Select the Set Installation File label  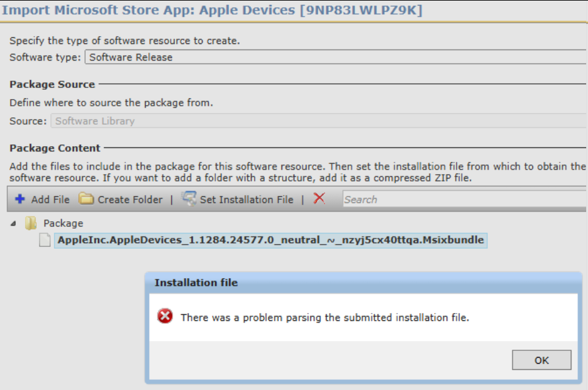(246, 200)
